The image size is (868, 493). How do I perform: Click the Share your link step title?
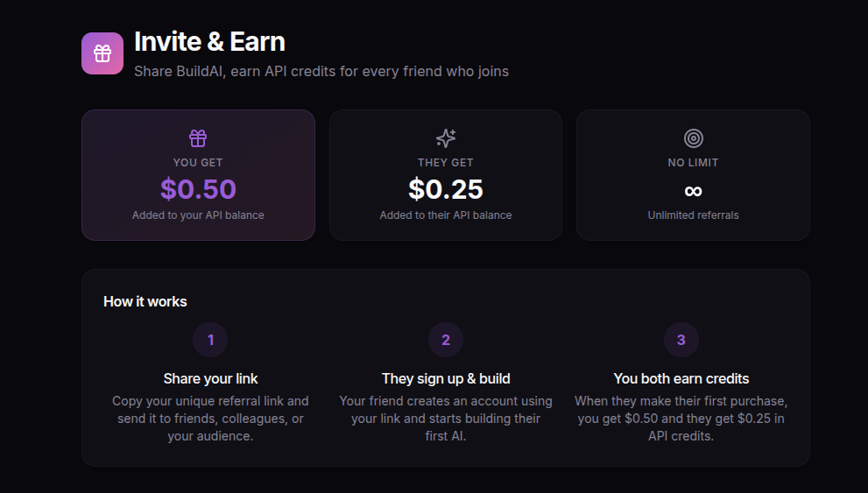point(210,378)
